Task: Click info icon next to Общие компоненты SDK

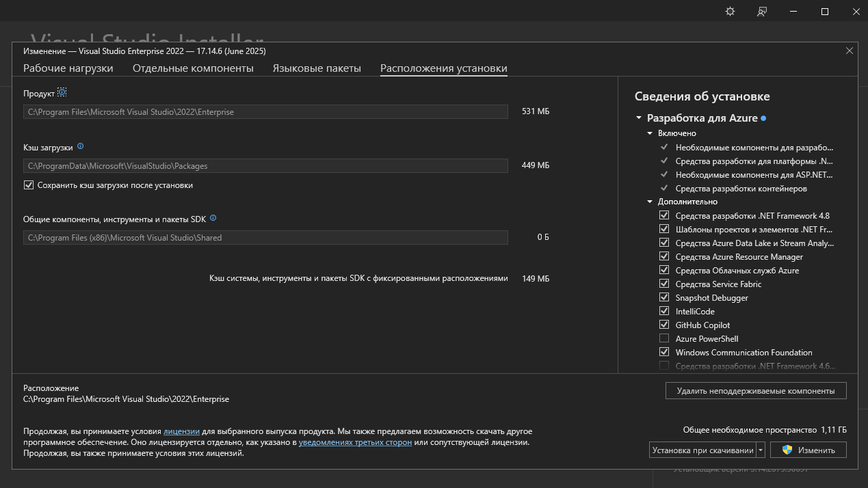Action: coord(213,218)
